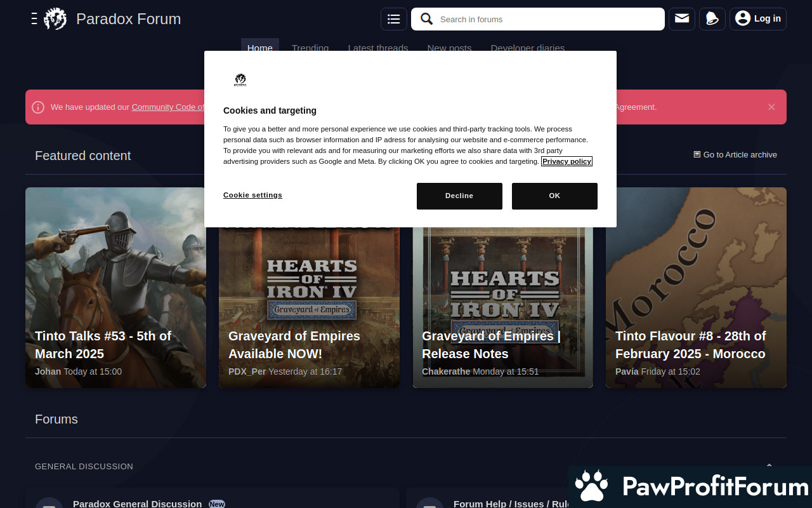Decline cookies in the dialog
812x508 pixels.
coord(459,196)
